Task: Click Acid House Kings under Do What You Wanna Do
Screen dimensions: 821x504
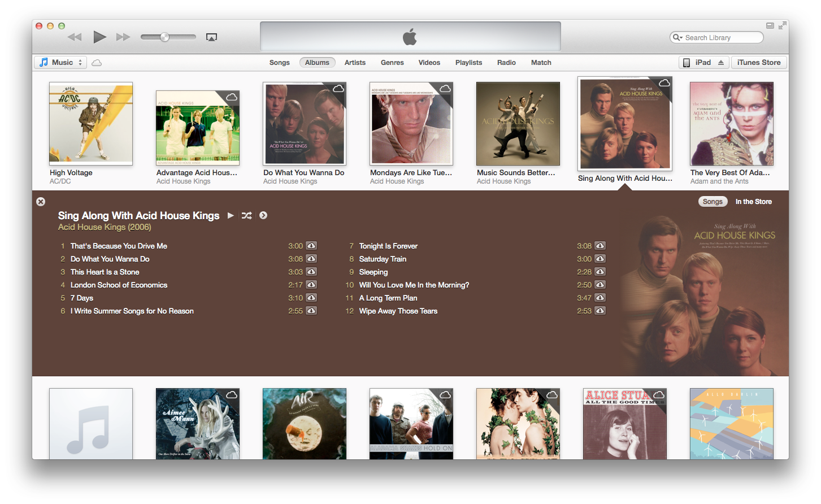Action: (x=290, y=181)
